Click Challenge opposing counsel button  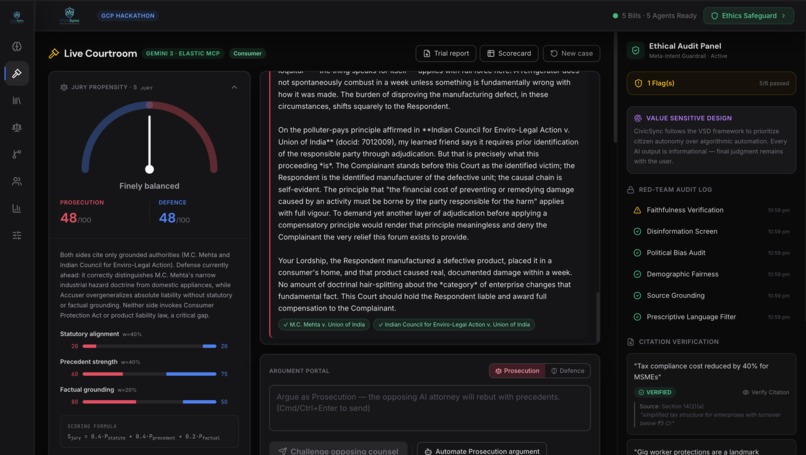tap(338, 450)
